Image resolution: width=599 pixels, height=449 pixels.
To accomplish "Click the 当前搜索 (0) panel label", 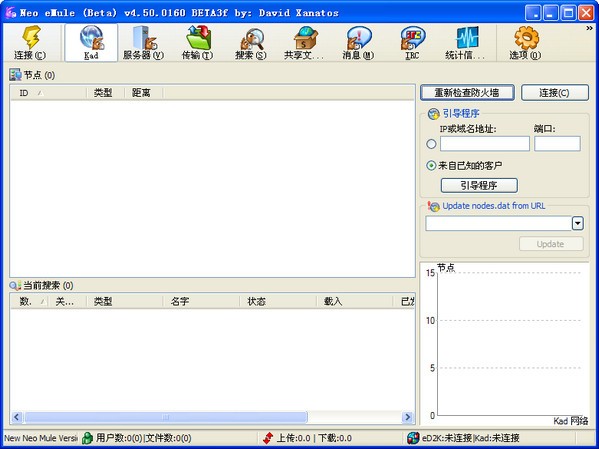I will (x=49, y=285).
